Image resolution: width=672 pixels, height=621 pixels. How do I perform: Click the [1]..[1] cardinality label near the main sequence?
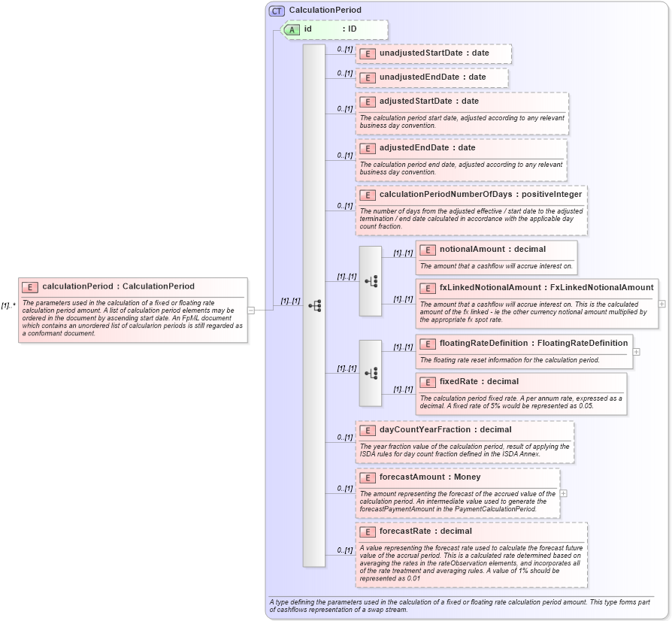pos(289,300)
